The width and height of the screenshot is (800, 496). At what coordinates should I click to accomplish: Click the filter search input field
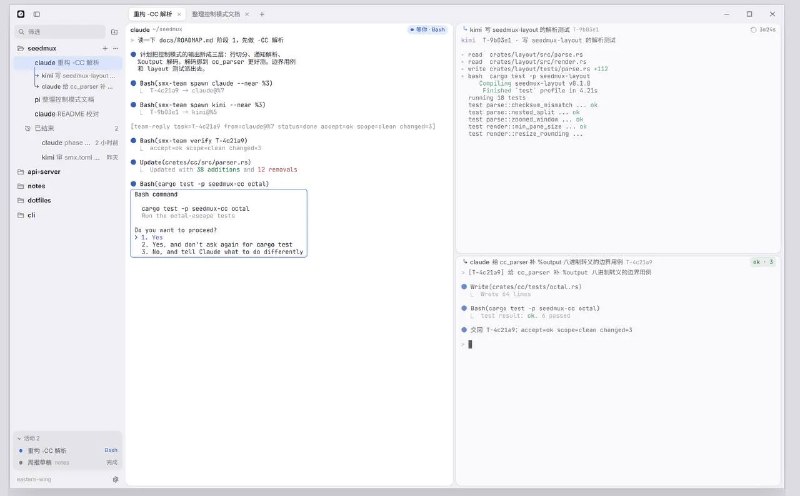click(x=60, y=32)
